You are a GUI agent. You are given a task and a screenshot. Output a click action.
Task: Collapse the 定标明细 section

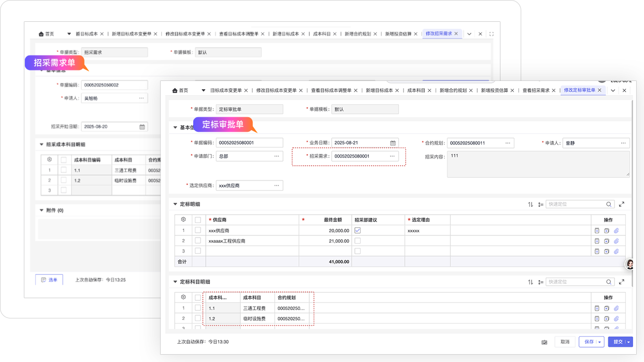point(175,204)
